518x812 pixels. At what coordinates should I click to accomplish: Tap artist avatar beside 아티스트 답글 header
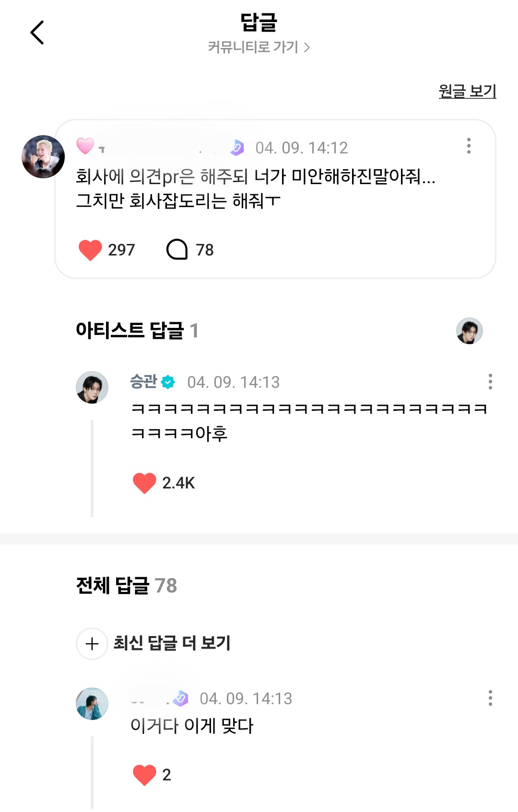[469, 331]
